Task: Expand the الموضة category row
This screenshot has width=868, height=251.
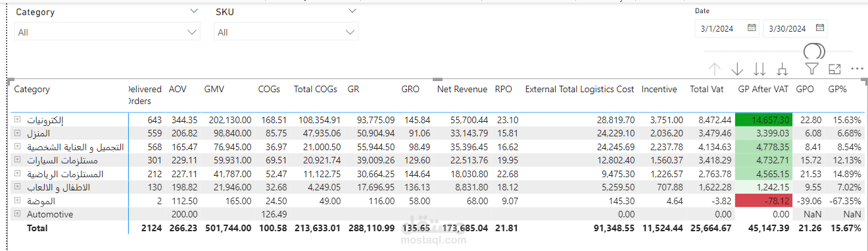Action: [17, 201]
